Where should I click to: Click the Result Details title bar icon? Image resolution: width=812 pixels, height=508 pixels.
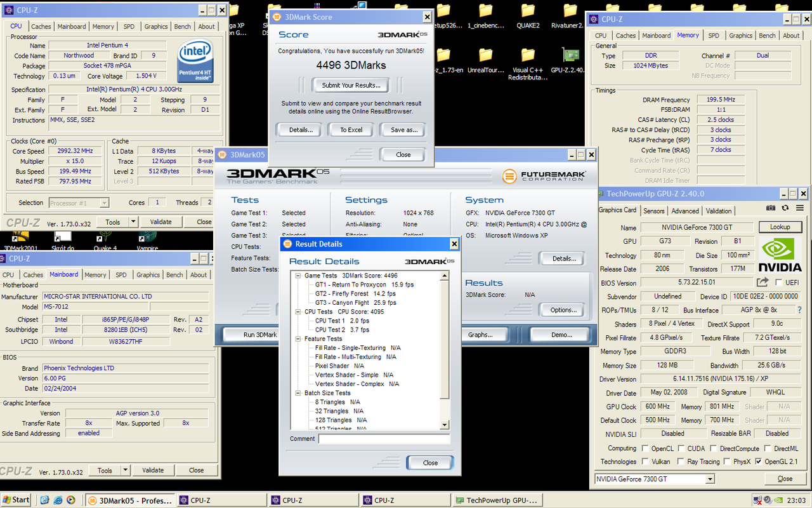pyautogui.click(x=287, y=244)
